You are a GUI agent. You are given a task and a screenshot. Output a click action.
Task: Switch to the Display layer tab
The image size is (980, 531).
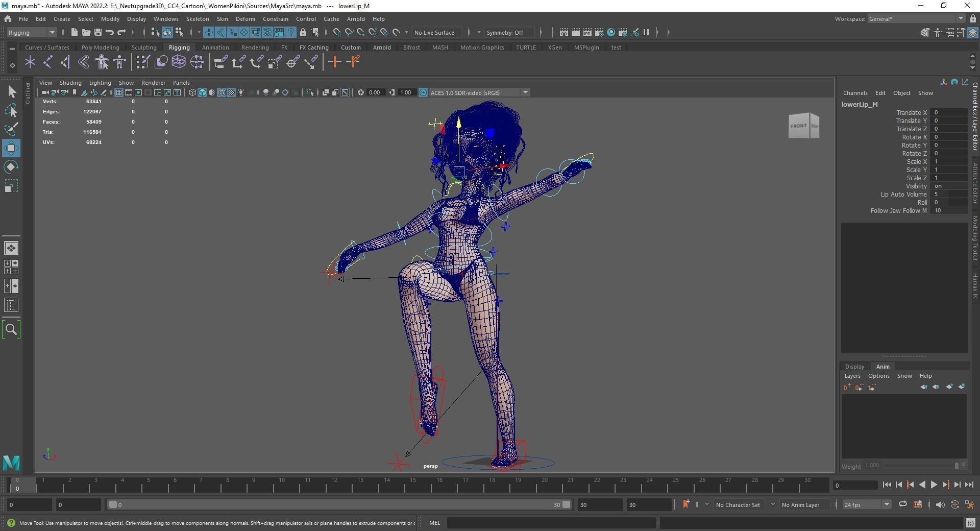pyautogui.click(x=854, y=367)
